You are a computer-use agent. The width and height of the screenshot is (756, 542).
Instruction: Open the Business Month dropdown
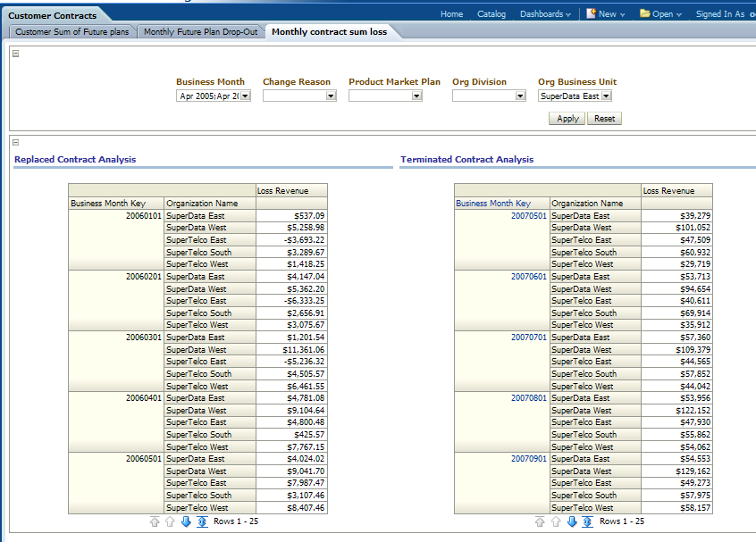point(245,96)
